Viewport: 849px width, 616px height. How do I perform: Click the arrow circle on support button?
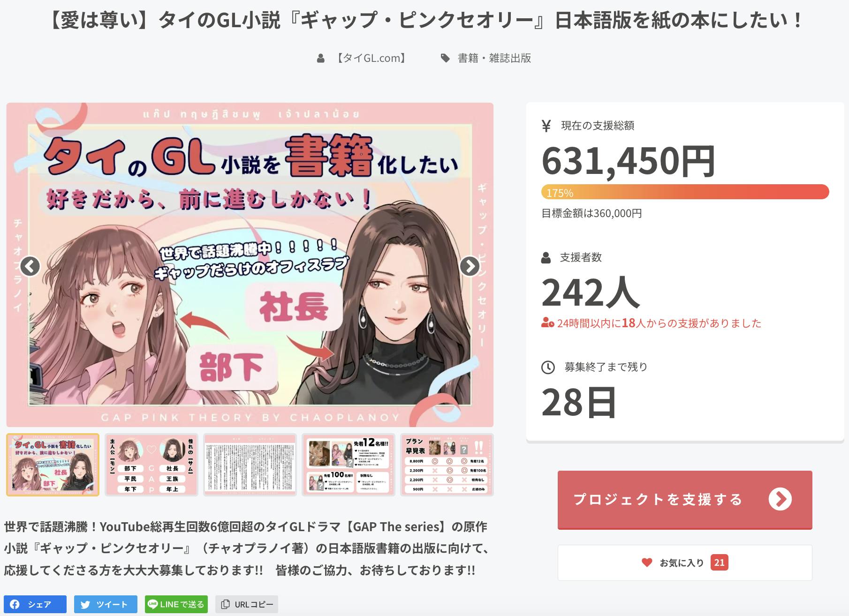coord(780,499)
